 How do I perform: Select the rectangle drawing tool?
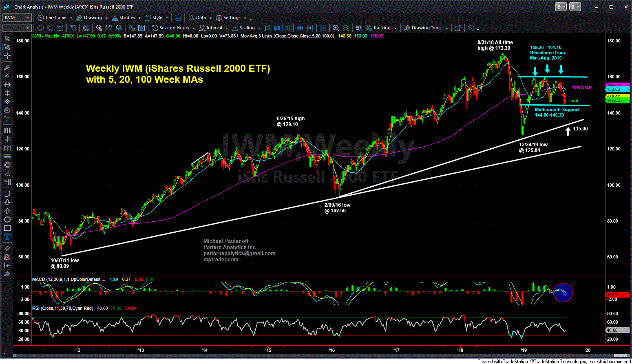(x=7, y=228)
